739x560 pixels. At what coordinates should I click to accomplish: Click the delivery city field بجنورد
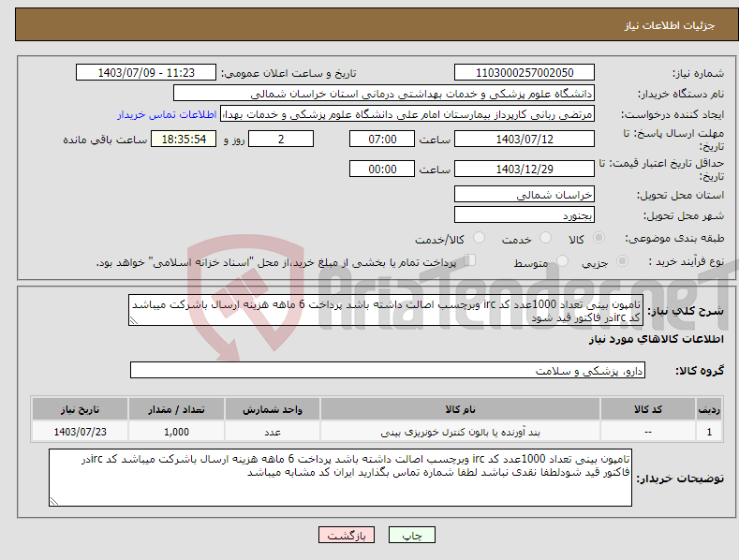[x=525, y=215]
